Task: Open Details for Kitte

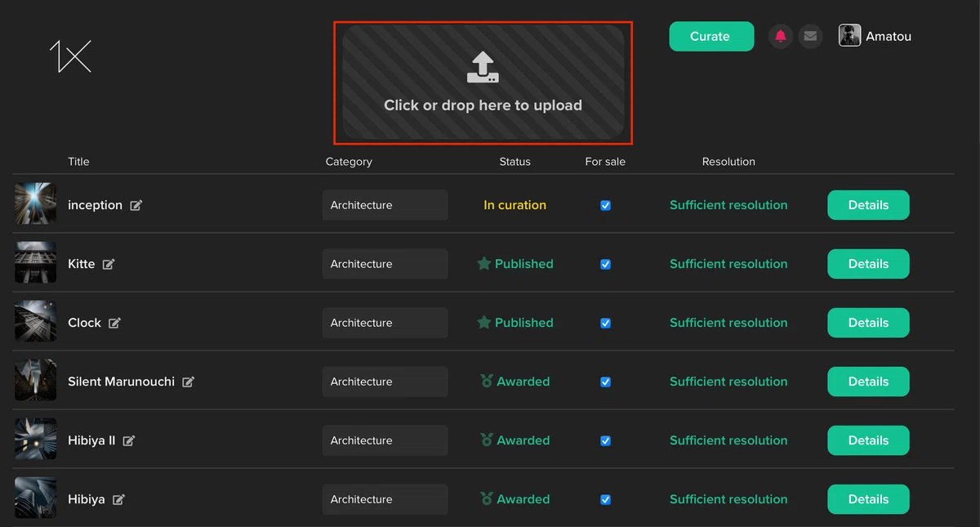Action: coord(868,264)
